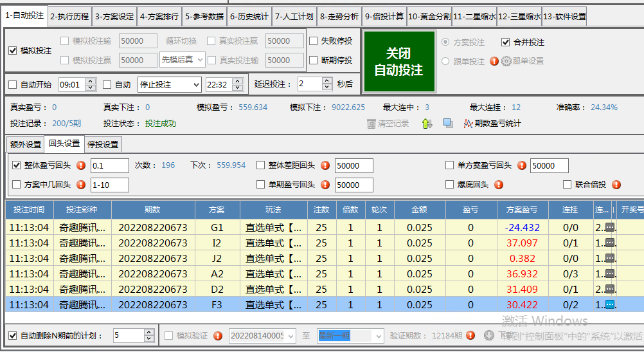Click info icon beside 爆底回头

click(499, 185)
